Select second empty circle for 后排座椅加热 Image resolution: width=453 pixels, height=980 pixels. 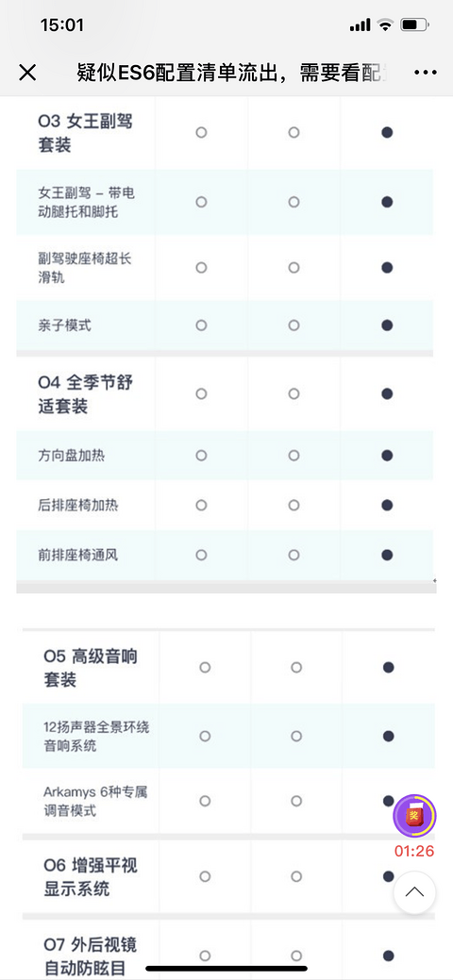tap(294, 505)
